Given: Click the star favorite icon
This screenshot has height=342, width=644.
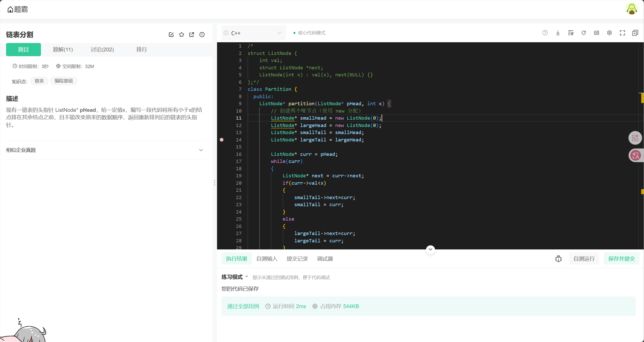Looking at the screenshot, I should point(181,35).
